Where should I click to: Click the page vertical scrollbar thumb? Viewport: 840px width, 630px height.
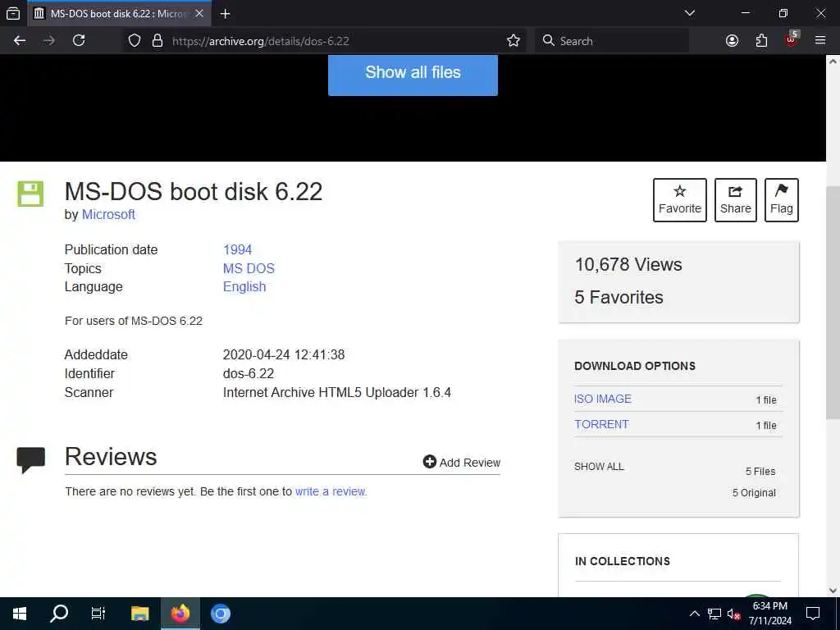click(833, 303)
